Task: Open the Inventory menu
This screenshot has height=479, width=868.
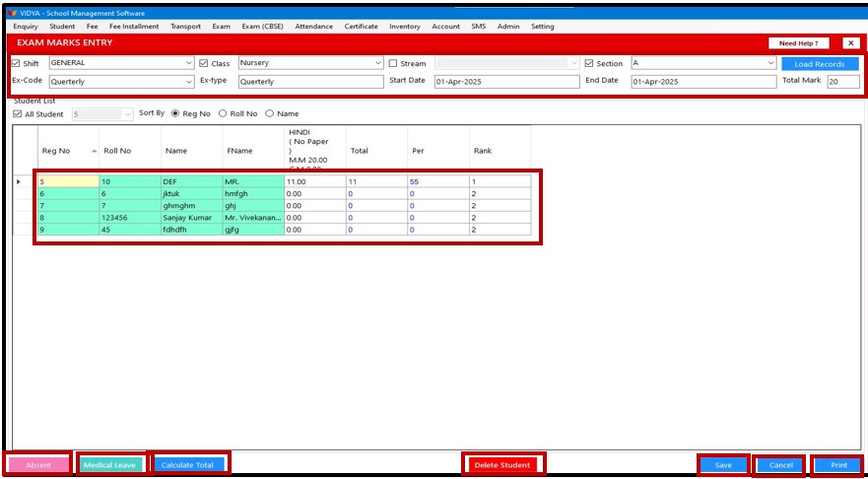Action: (405, 27)
